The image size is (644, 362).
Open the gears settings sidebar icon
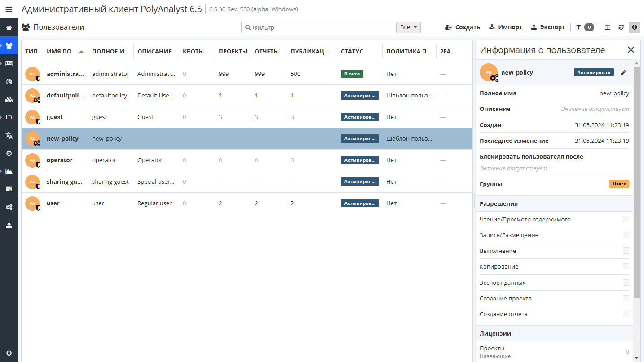click(x=9, y=207)
